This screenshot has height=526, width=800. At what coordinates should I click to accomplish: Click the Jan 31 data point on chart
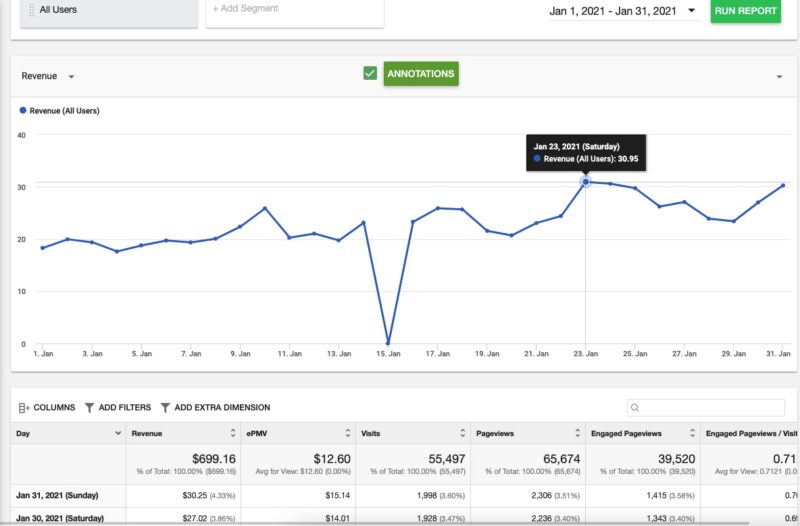click(783, 186)
